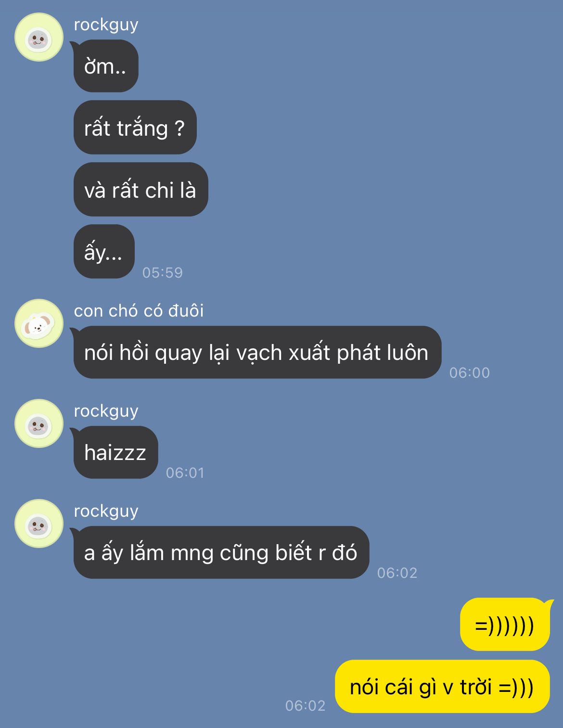Select the 'ờm..' message bubble
The width and height of the screenshot is (563, 728).
click(x=106, y=66)
